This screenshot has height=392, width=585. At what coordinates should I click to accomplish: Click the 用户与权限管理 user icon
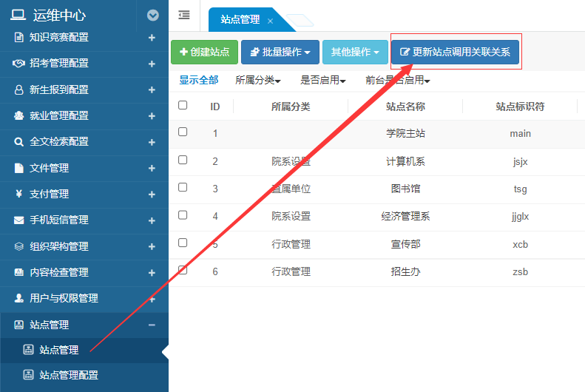[19, 298]
